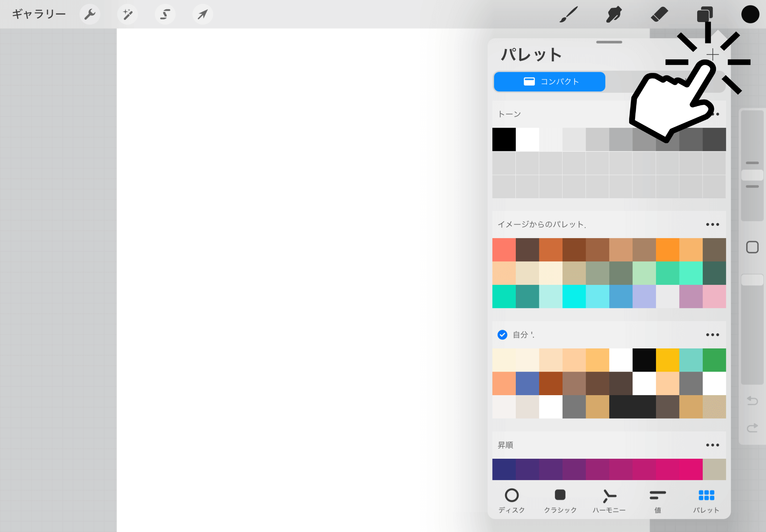Add new palette with plus button

coord(713,55)
